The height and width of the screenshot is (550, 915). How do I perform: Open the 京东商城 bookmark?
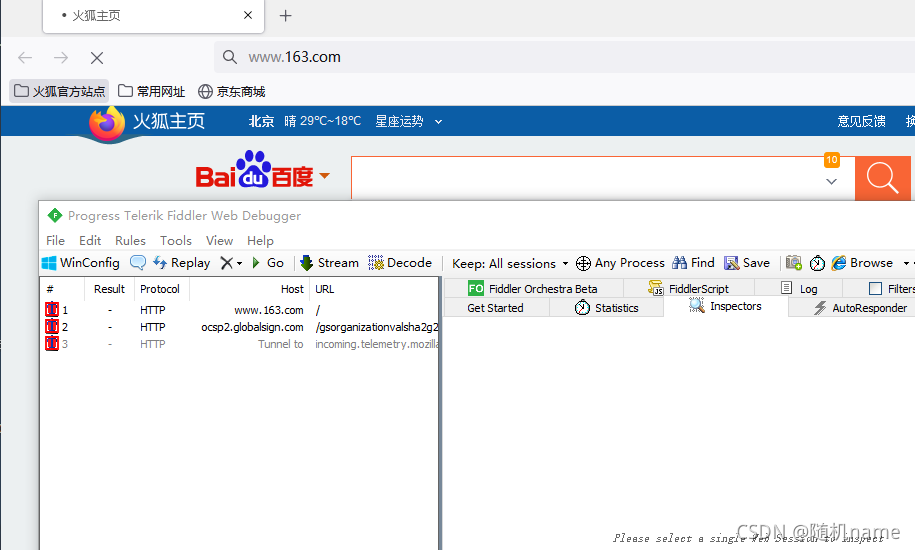coord(232,92)
